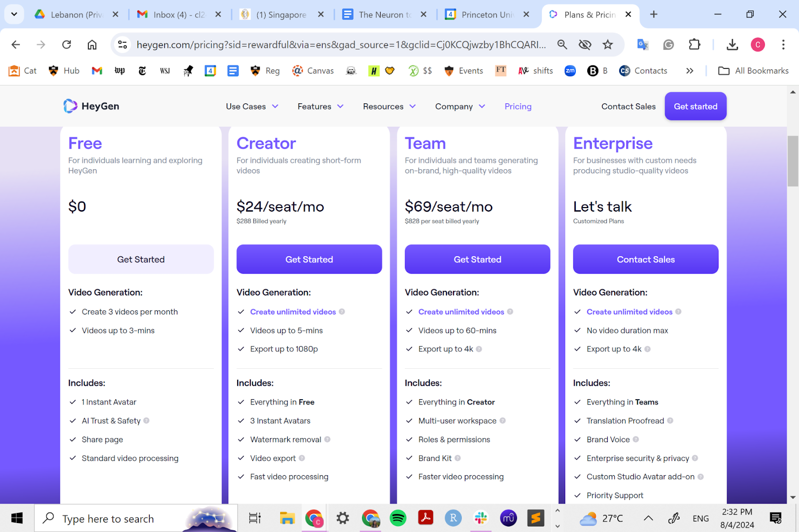Switch to the Lebanon Drive tab
The height and width of the screenshot is (532, 799).
76,14
